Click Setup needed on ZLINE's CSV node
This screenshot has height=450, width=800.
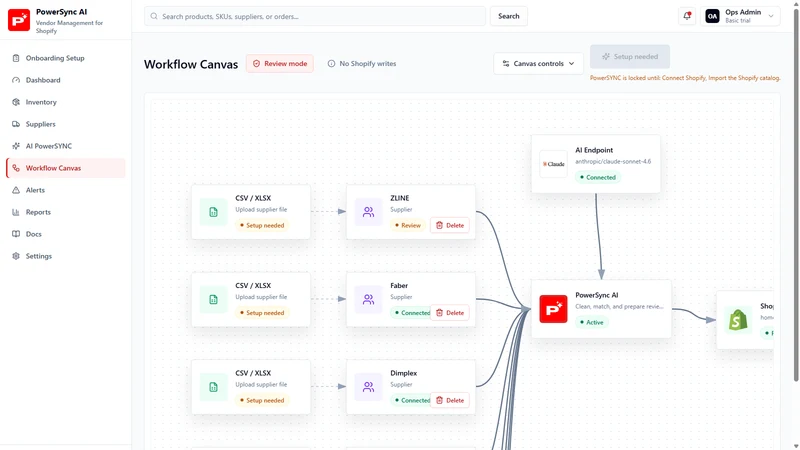point(262,225)
